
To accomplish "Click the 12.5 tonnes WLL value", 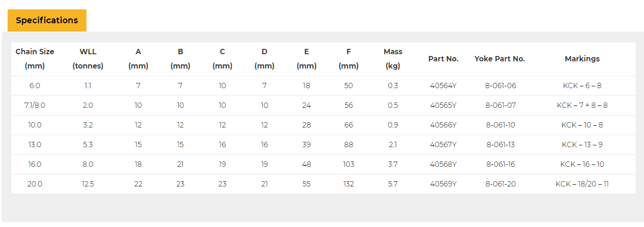I will click(x=88, y=184).
